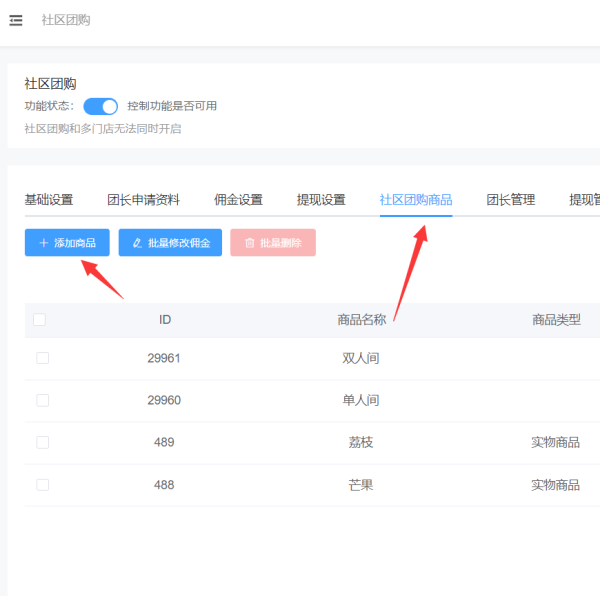Open the 团长申请资料 tab
The height and width of the screenshot is (596, 600).
tap(143, 199)
